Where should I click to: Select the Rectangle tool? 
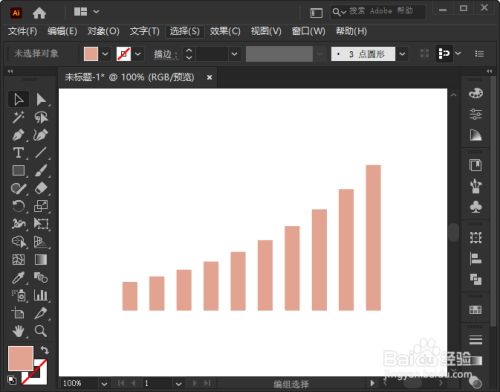pyautogui.click(x=18, y=171)
